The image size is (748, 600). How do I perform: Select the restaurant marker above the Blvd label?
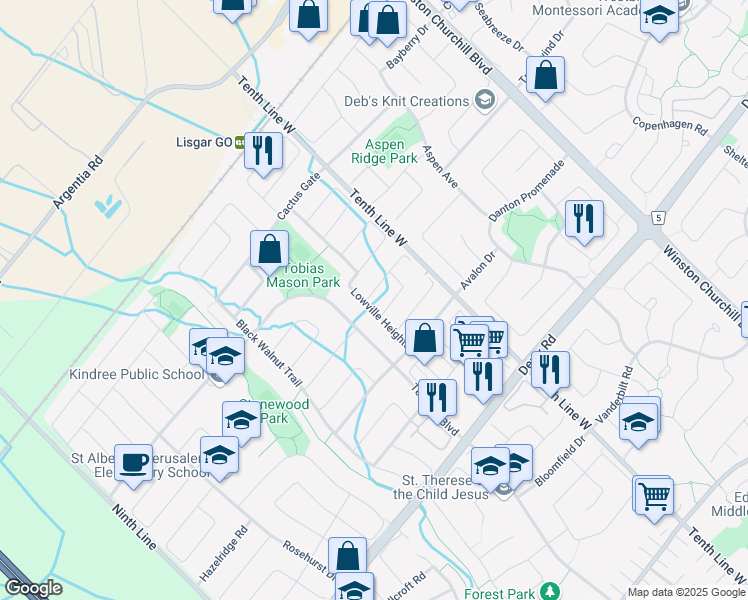pyautogui.click(x=437, y=399)
